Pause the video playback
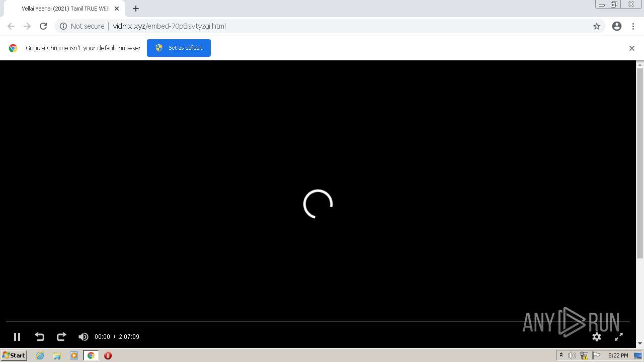Screen dimensions: 644x362 point(17,337)
